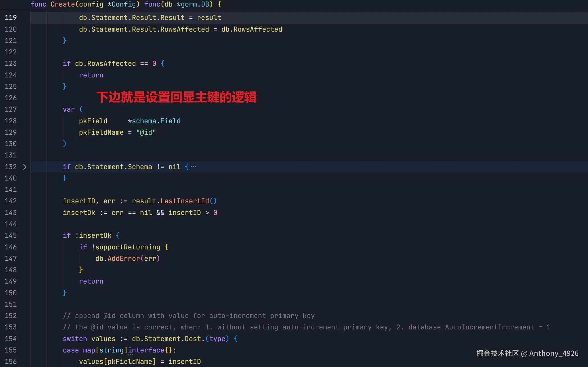This screenshot has height=367, width=588.
Task: Click db.RowsAffected on line 120's right side
Action: tap(252, 29)
